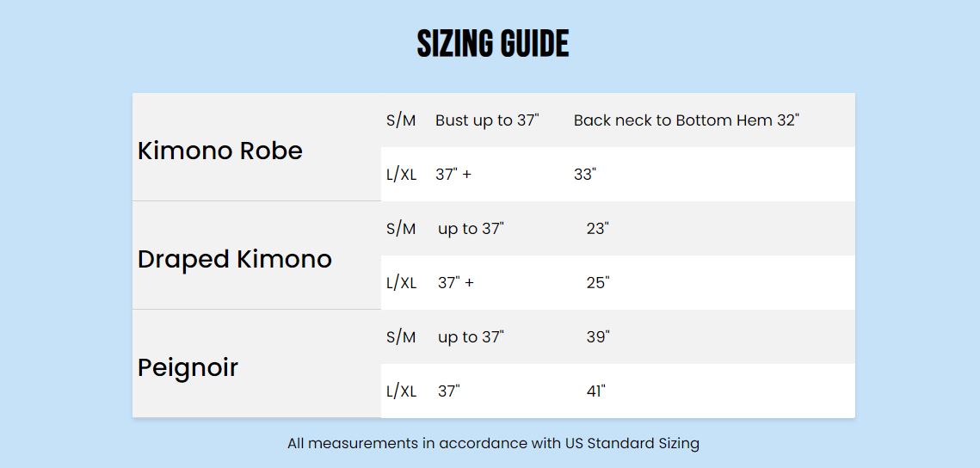
Task: Click the US Standard Sizing footnote
Action: [x=493, y=444]
